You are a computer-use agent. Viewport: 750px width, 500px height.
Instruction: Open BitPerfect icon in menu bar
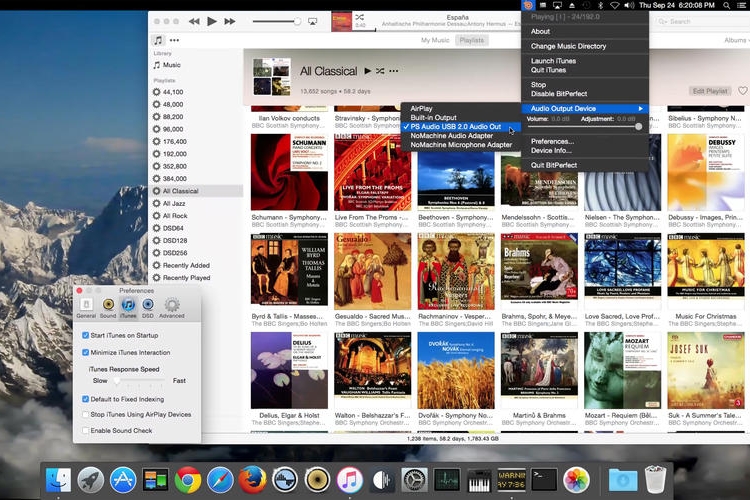528,5
